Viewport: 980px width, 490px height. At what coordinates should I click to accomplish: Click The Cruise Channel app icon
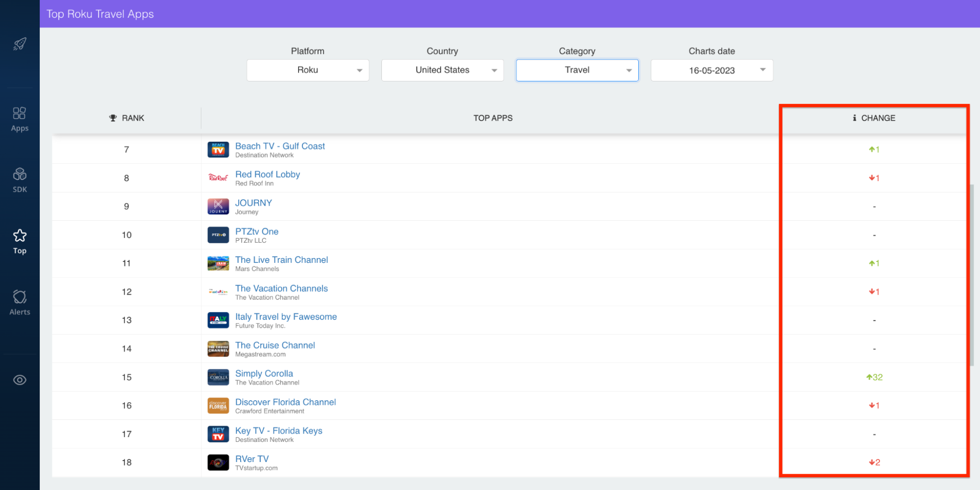218,349
